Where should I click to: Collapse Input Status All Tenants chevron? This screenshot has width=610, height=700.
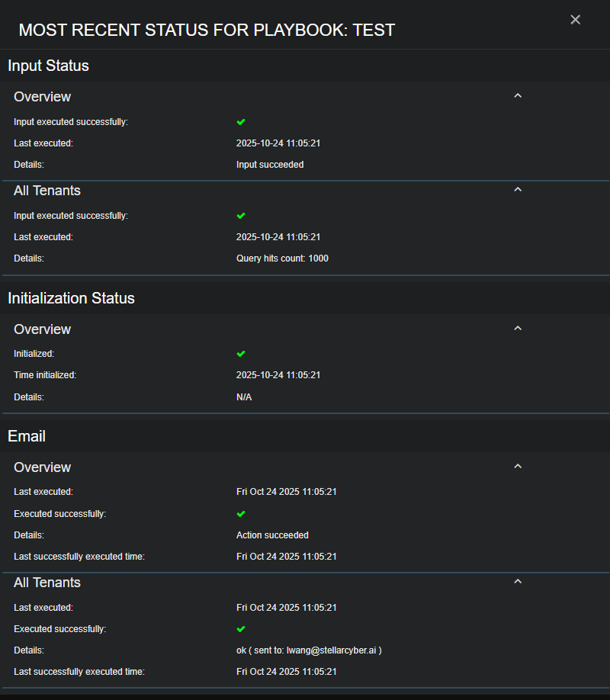coord(518,190)
